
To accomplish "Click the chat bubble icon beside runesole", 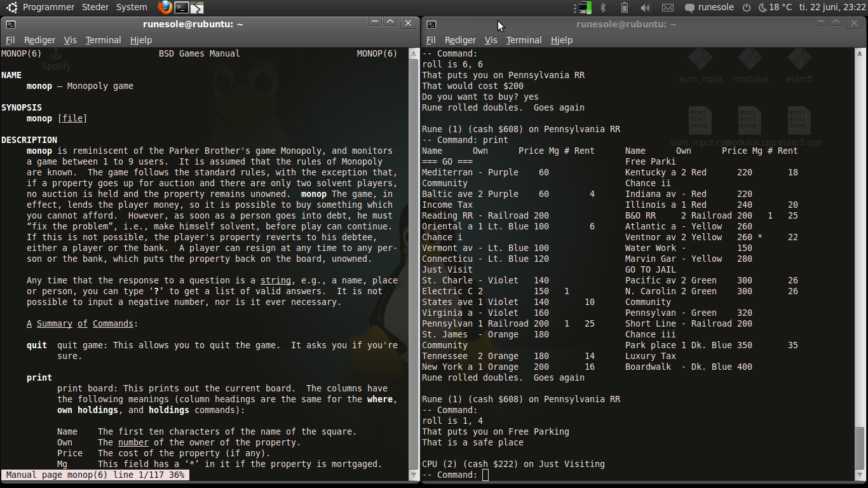I will (x=689, y=8).
